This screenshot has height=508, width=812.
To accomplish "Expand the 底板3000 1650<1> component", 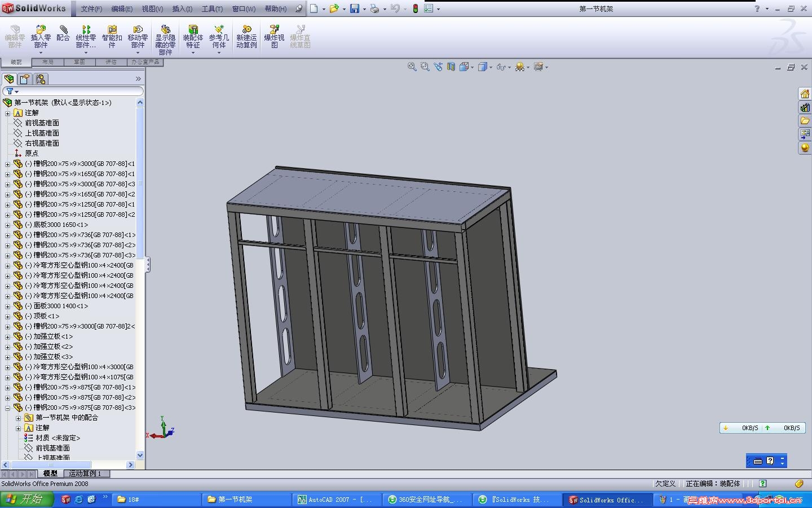I will 8,225.
